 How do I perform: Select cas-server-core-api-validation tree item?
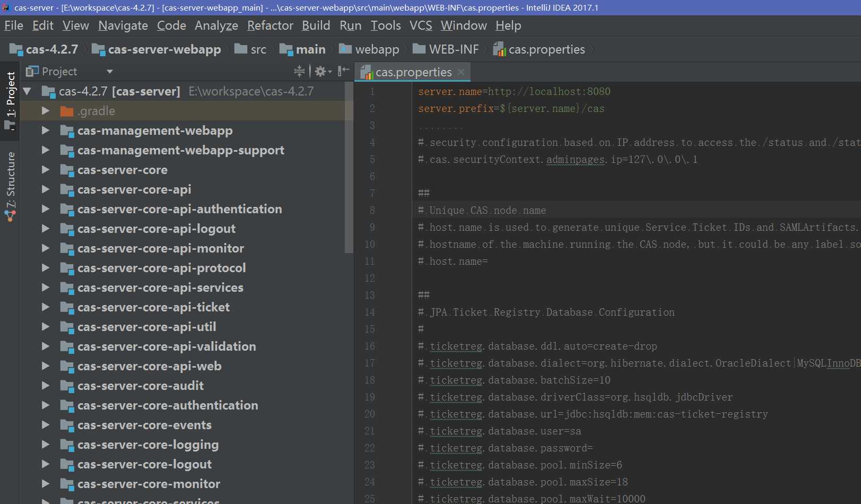click(x=167, y=346)
